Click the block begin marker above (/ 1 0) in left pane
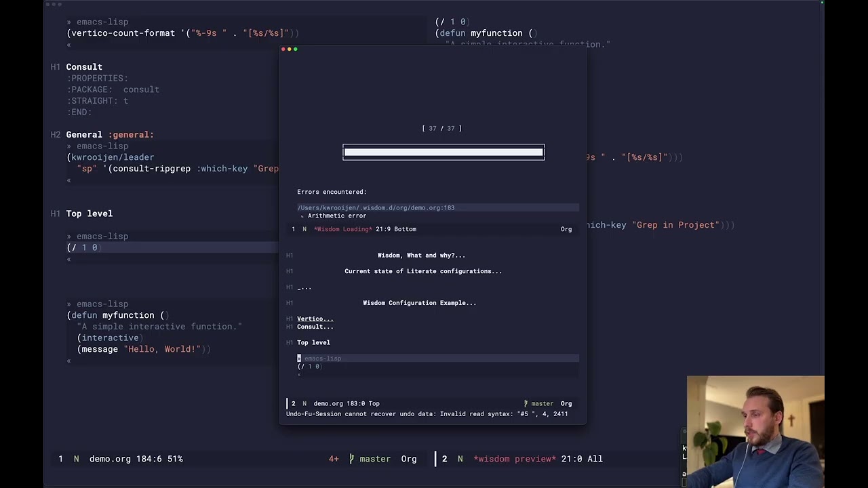868x488 pixels. point(68,236)
